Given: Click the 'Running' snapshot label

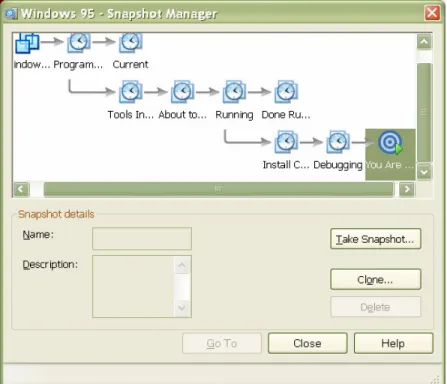Looking at the screenshot, I should click(234, 115).
